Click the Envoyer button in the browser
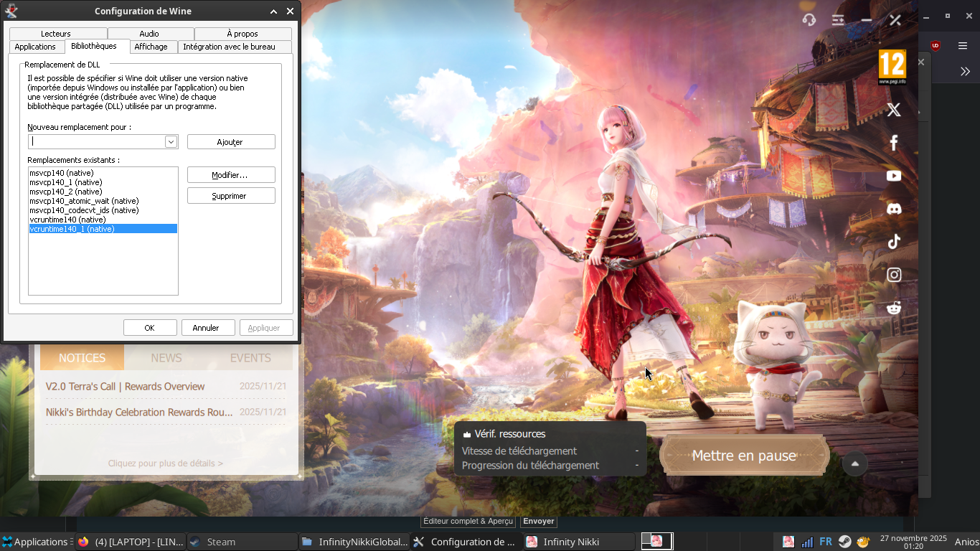980x551 pixels. pos(538,522)
